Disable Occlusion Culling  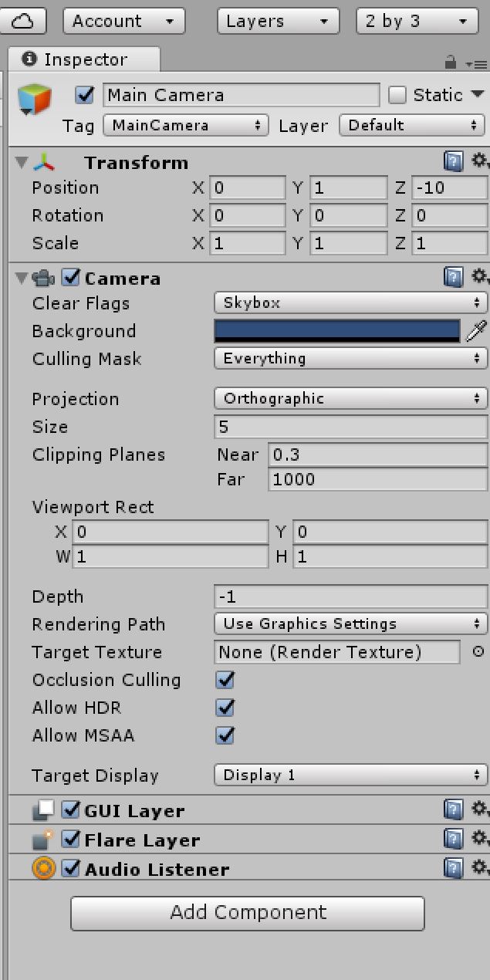point(224,680)
